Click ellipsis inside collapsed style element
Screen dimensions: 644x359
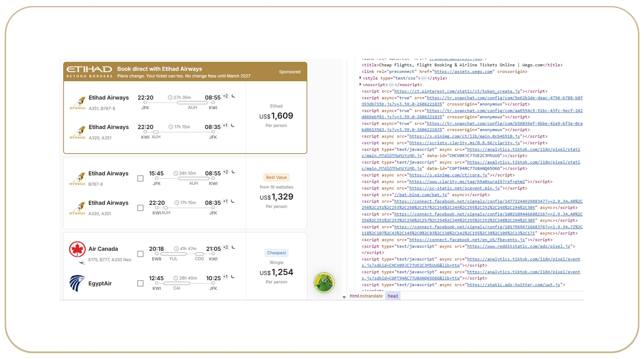pos(424,78)
